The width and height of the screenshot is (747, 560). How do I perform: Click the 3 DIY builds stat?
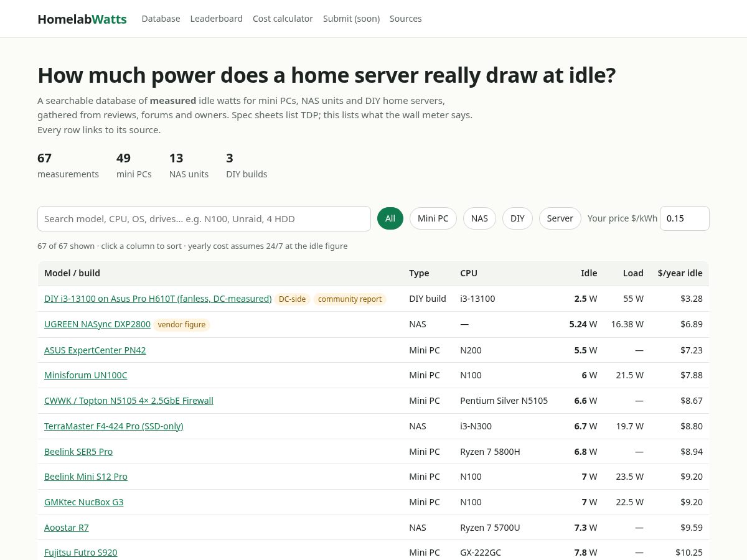tap(247, 166)
